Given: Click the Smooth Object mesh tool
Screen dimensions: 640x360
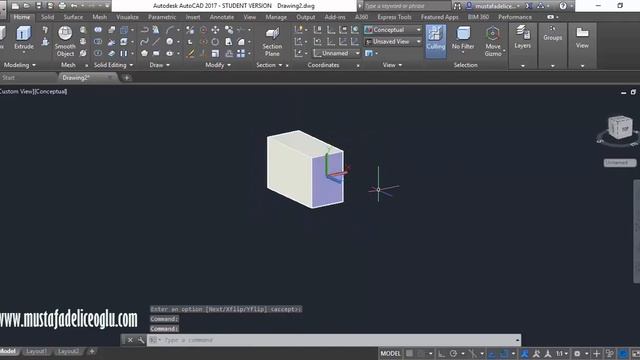Looking at the screenshot, I should click(65, 41).
